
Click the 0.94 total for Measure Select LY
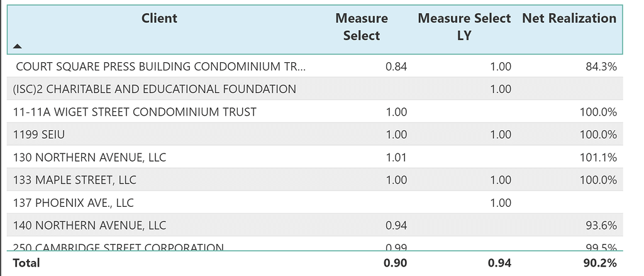click(500, 263)
